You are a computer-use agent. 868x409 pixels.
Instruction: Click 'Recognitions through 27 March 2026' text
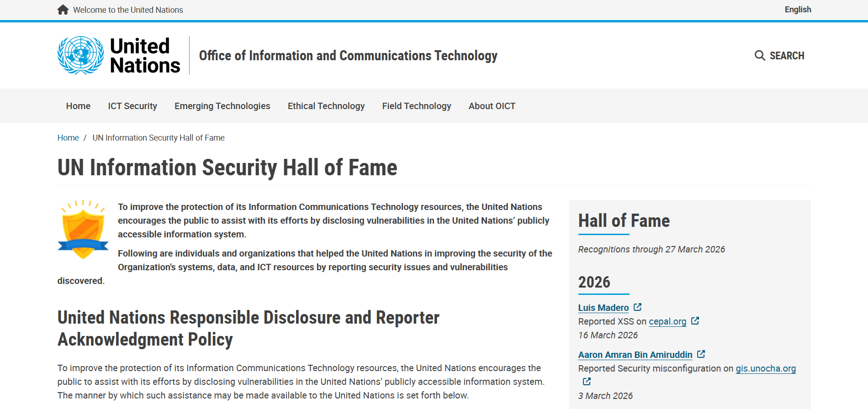[651, 249]
